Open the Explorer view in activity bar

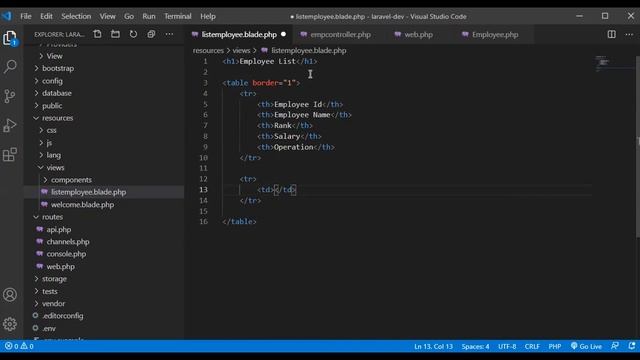[10, 38]
